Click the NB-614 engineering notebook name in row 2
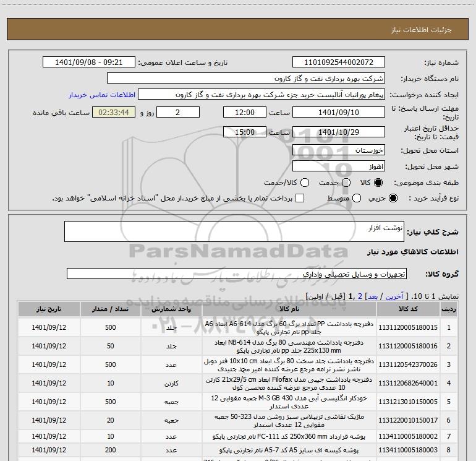Viewport: 476px width, 461px height. (x=289, y=346)
